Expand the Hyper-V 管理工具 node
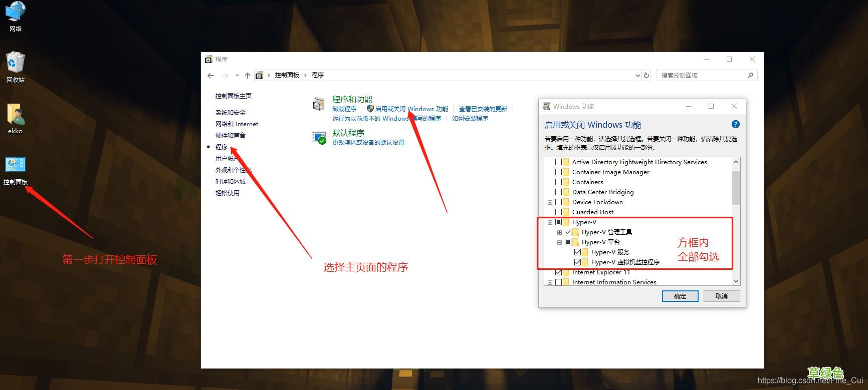 (559, 233)
